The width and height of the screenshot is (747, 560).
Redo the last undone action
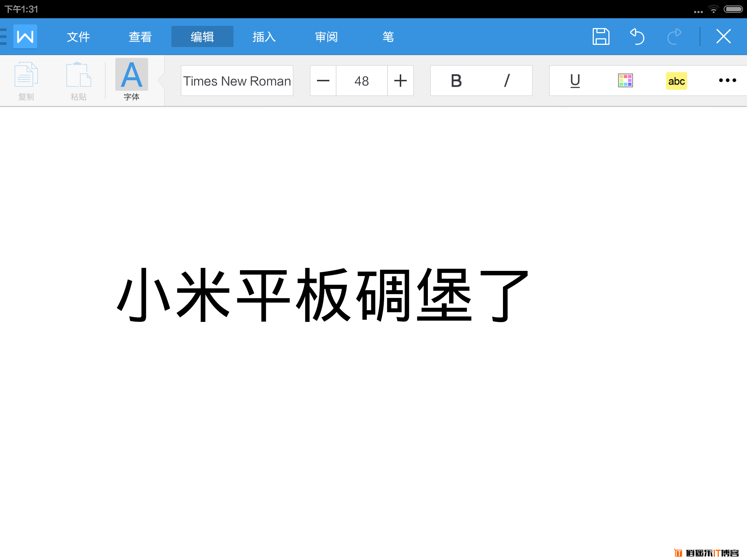click(x=674, y=36)
